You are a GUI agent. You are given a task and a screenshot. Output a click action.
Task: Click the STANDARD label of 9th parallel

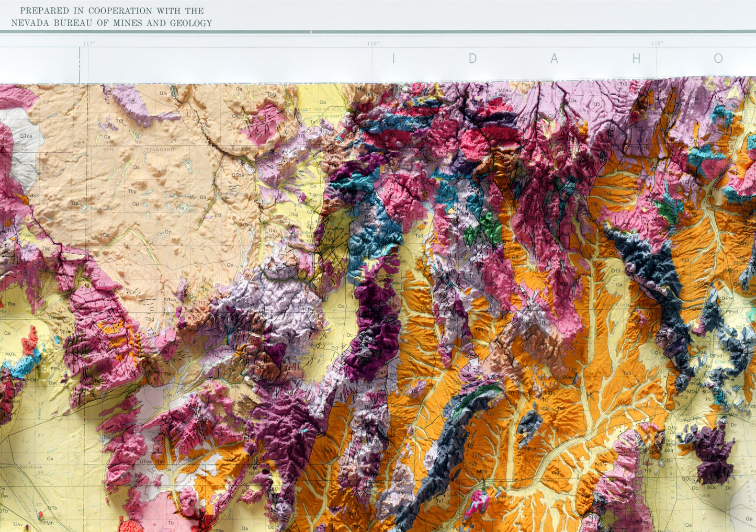160,150
